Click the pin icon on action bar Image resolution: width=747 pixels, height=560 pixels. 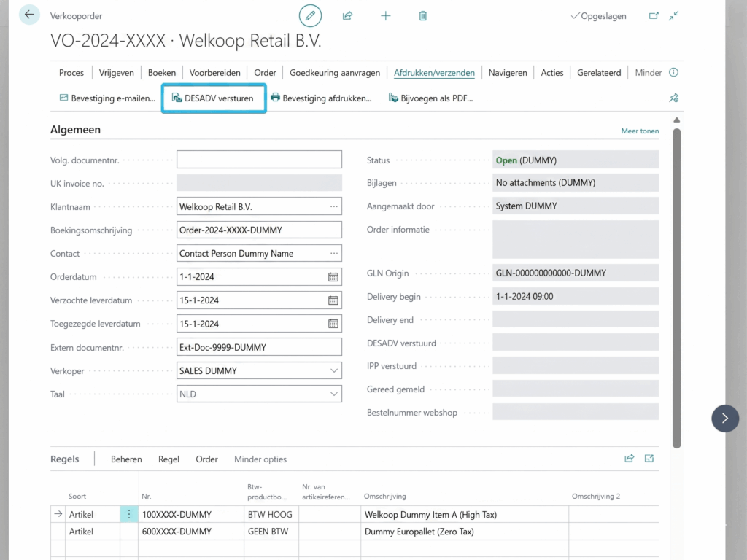tap(673, 98)
